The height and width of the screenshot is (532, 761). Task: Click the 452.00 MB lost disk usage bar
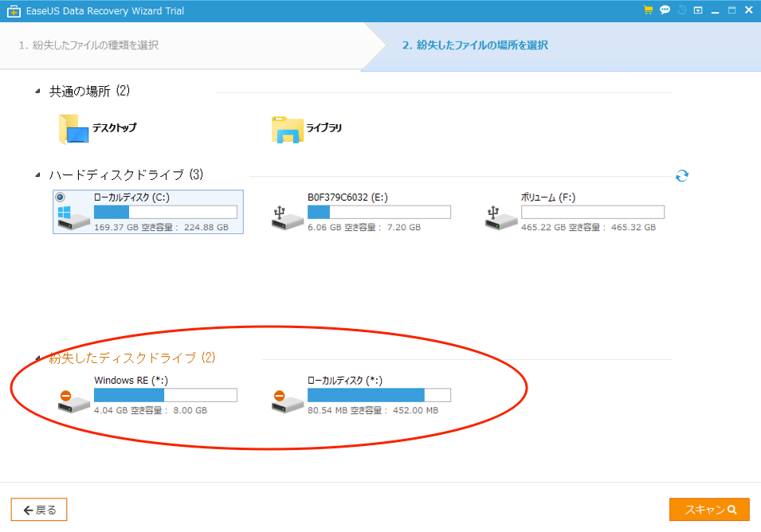click(x=379, y=395)
